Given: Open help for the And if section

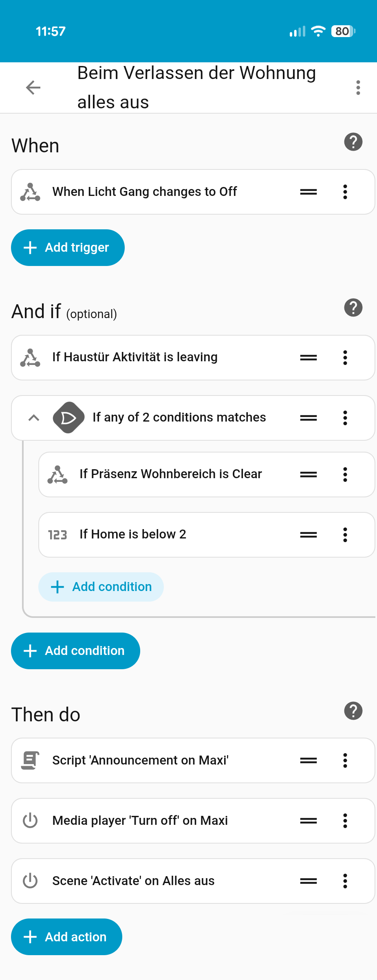Looking at the screenshot, I should (353, 308).
